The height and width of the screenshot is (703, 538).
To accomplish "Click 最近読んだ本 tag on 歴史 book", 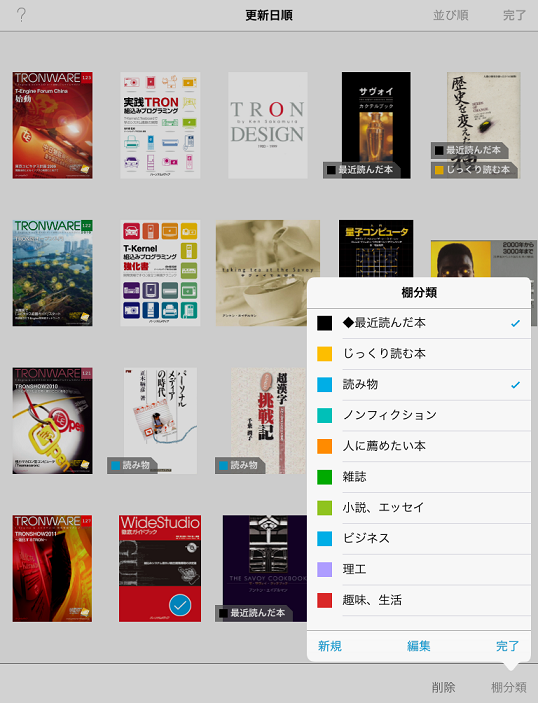I will [469, 150].
